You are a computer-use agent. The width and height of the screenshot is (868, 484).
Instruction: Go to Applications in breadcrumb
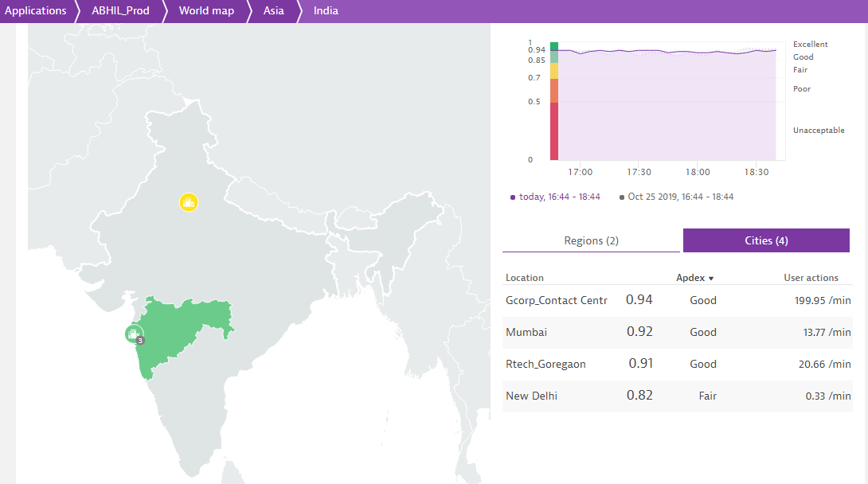(36, 11)
